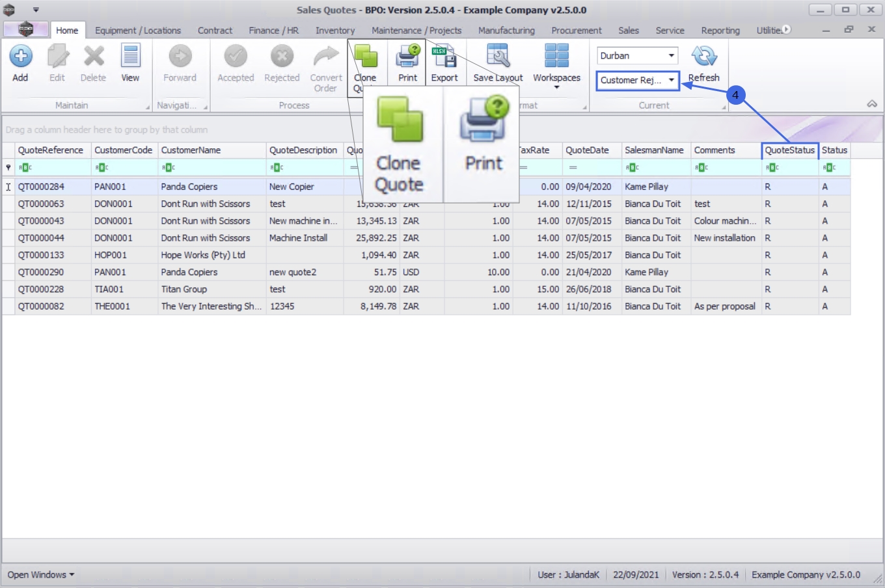Open the Reporting tab
The height and width of the screenshot is (588, 885).
click(720, 31)
